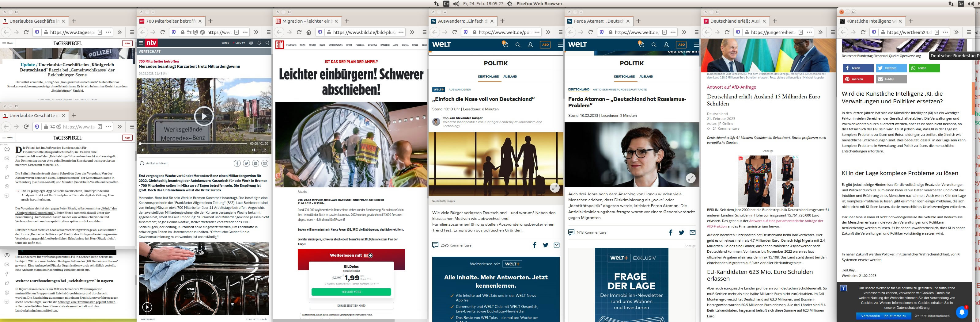This screenshot has width=980, height=322.
Task: Share Auswandern article on Twitter
Action: tap(546, 245)
